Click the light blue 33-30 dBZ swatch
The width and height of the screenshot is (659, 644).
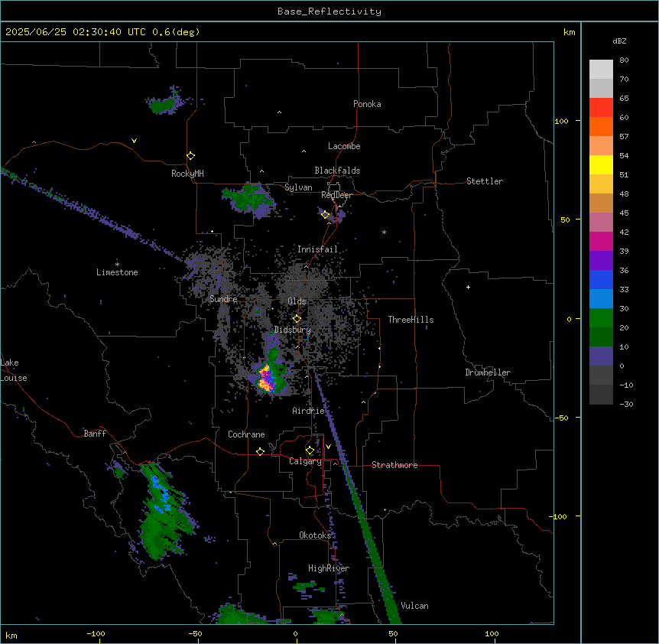click(601, 298)
